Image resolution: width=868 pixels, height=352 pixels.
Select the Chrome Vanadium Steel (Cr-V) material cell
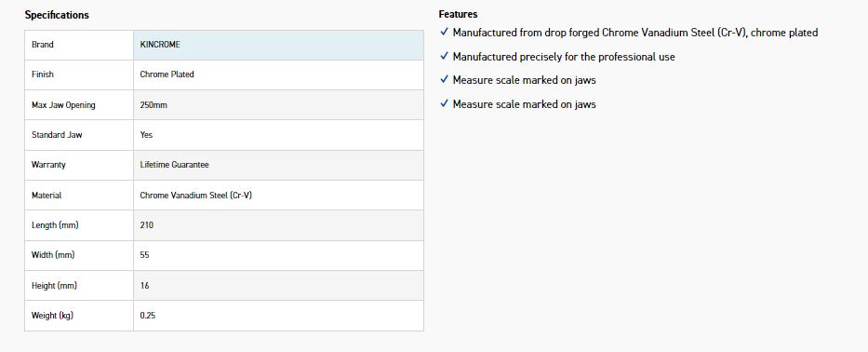[x=278, y=196]
